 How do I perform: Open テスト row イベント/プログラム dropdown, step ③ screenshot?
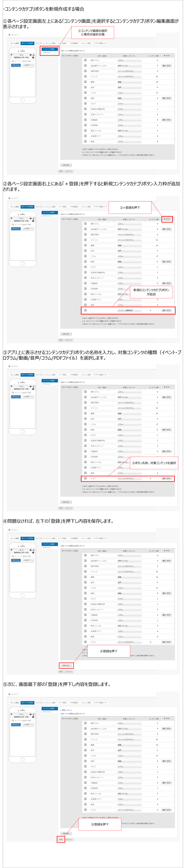[x=129, y=479]
